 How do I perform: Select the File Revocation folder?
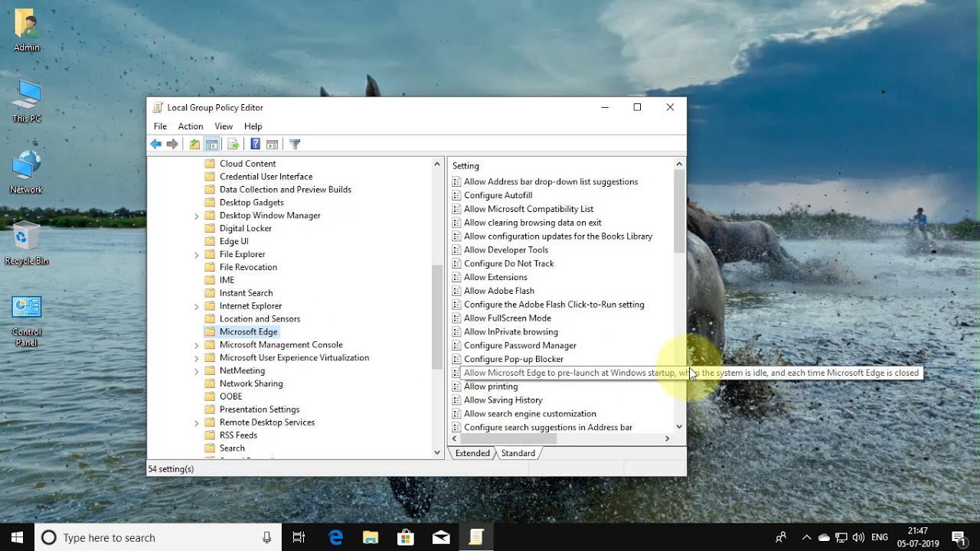click(248, 267)
